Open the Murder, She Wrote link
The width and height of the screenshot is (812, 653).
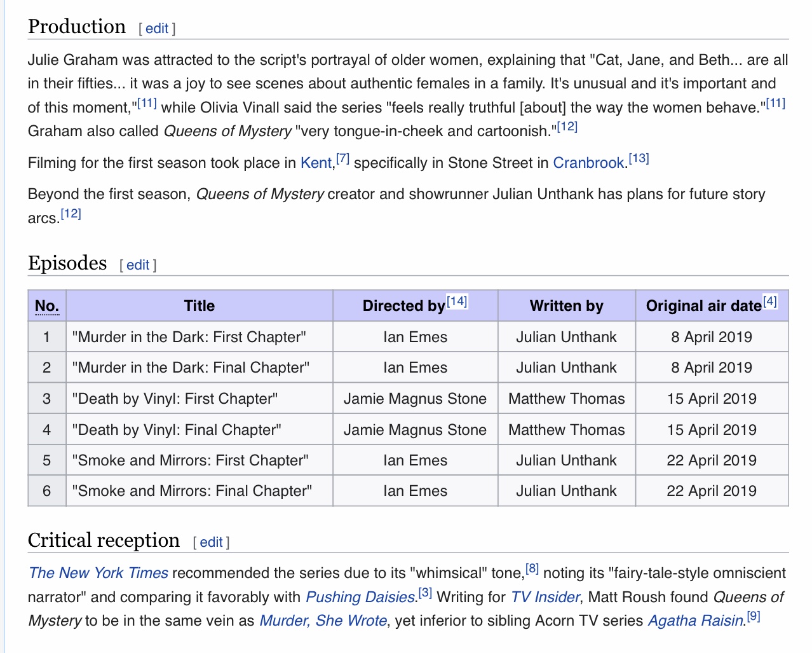(323, 621)
